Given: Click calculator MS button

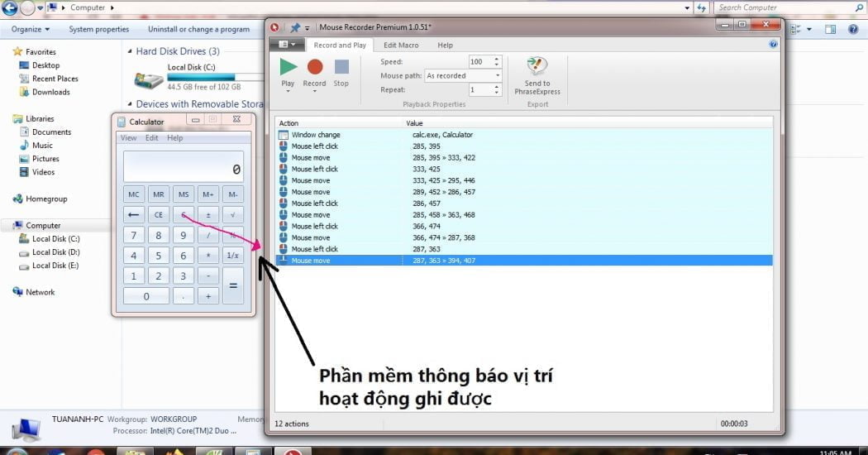Looking at the screenshot, I should tap(184, 194).
